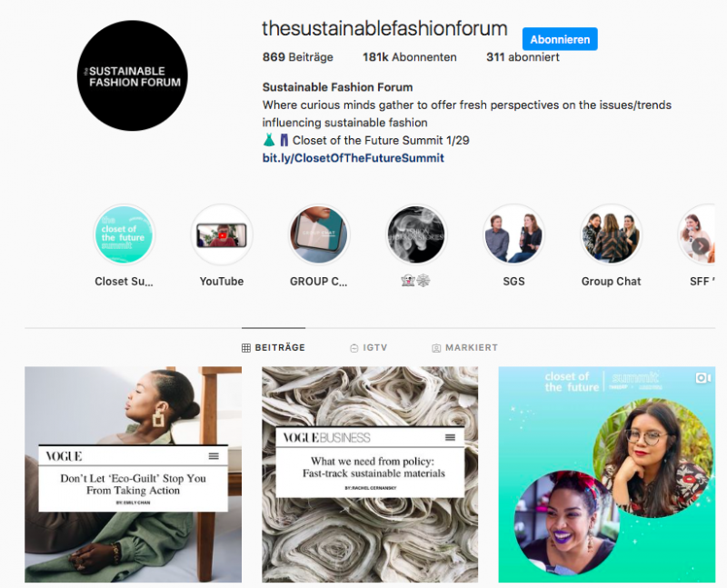
Task: Click the blue Abonnieren button
Action: click(560, 39)
